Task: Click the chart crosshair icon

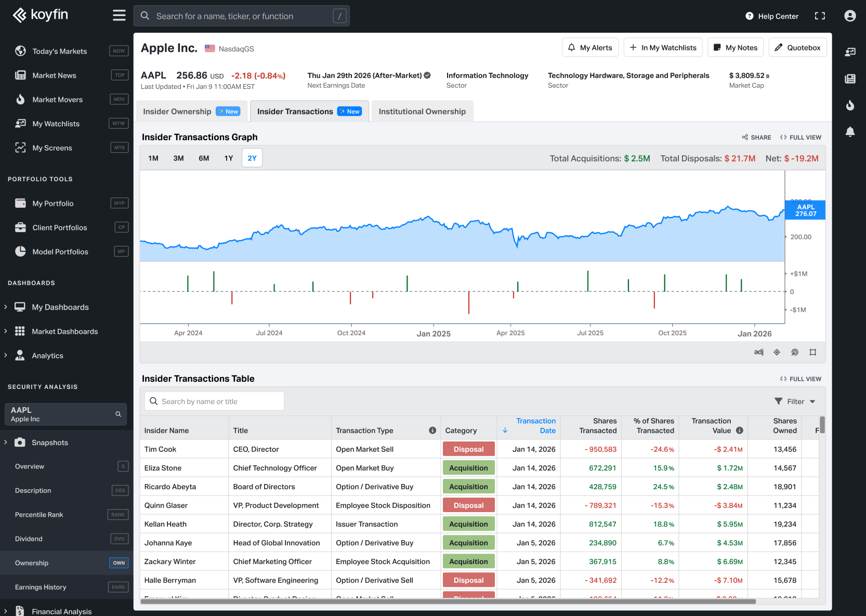Action: click(x=777, y=352)
